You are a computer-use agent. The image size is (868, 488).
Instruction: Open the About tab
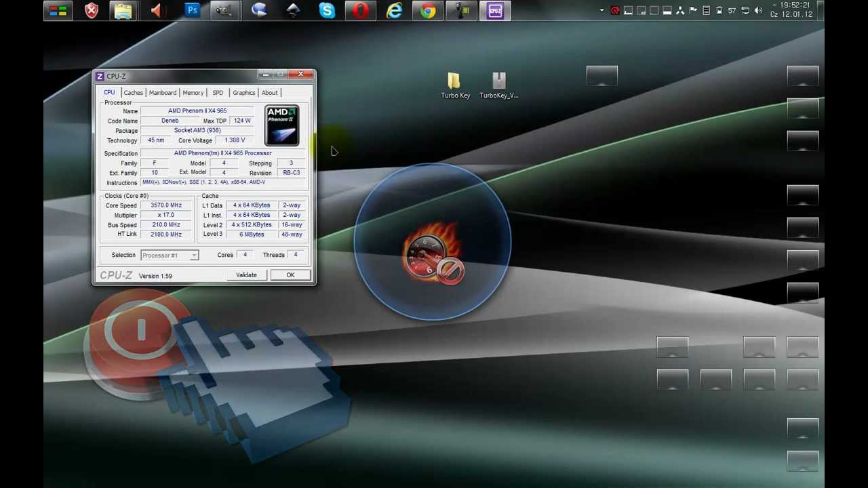coord(270,93)
